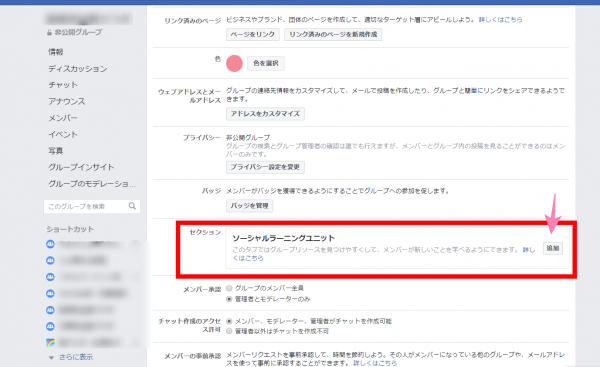The width and height of the screenshot is (600, 367).
Task: Click アドレスをカスタマイズ button
Action: 265,114
